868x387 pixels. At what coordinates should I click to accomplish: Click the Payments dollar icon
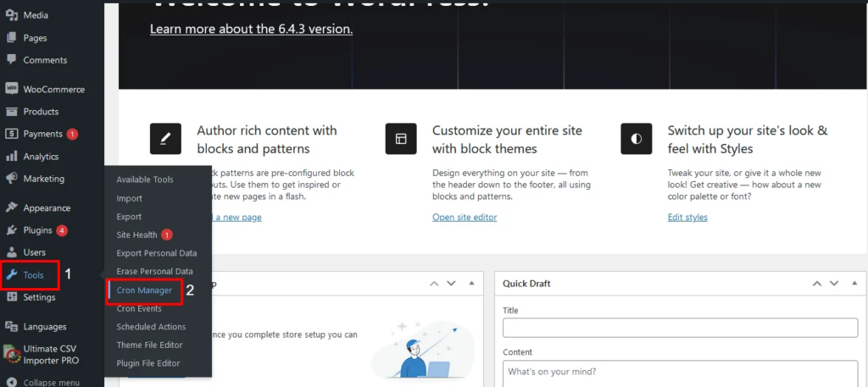[x=11, y=134]
